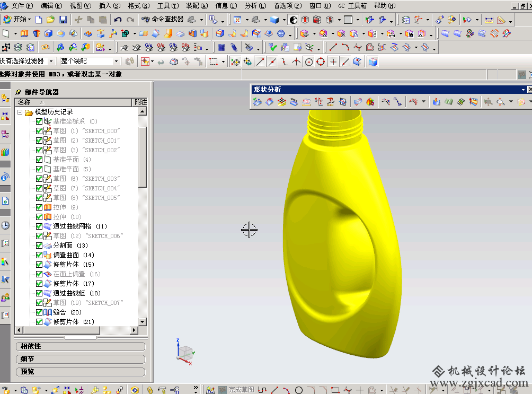
Task: Click the arc tool icon in curve toolbar
Action: (x=345, y=48)
